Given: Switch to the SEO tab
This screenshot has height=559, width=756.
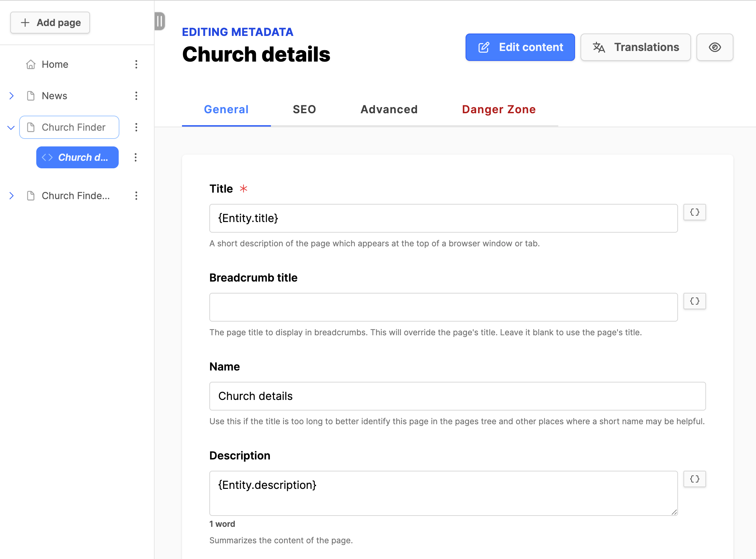Looking at the screenshot, I should pos(304,109).
